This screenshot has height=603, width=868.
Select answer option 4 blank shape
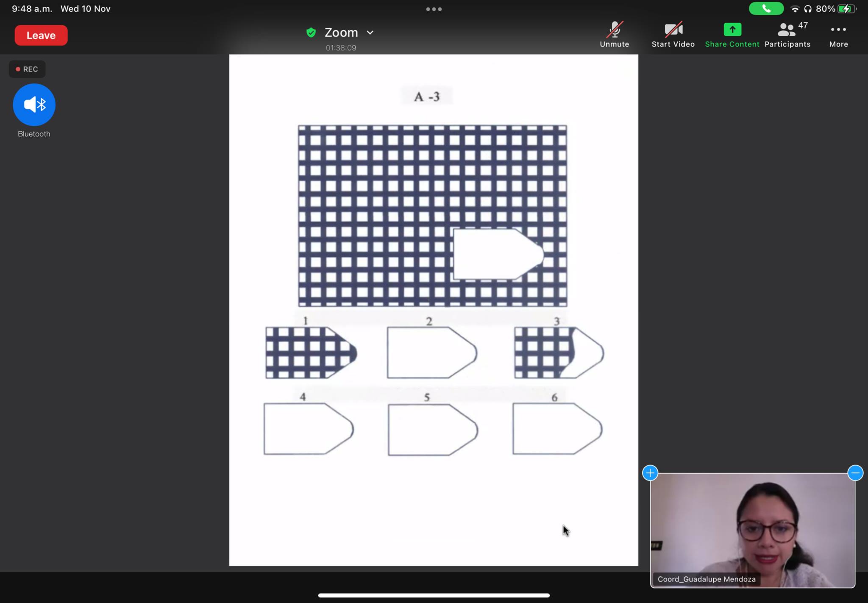(309, 429)
